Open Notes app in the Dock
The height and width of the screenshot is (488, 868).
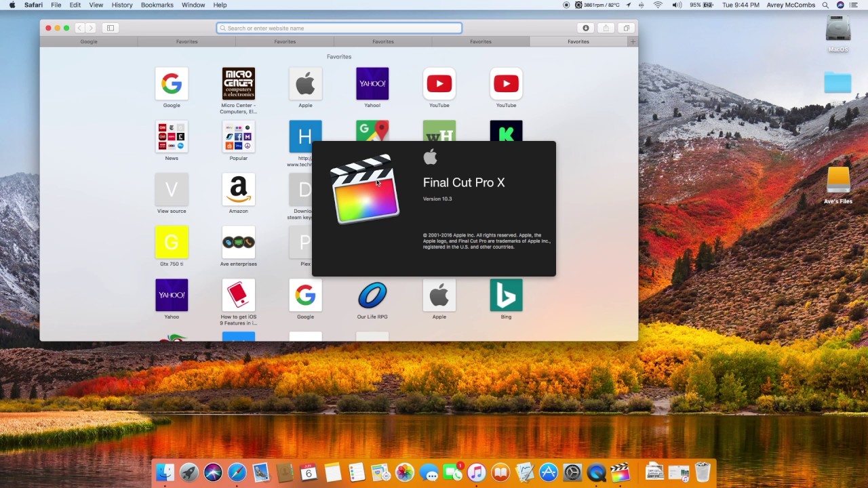[332, 472]
